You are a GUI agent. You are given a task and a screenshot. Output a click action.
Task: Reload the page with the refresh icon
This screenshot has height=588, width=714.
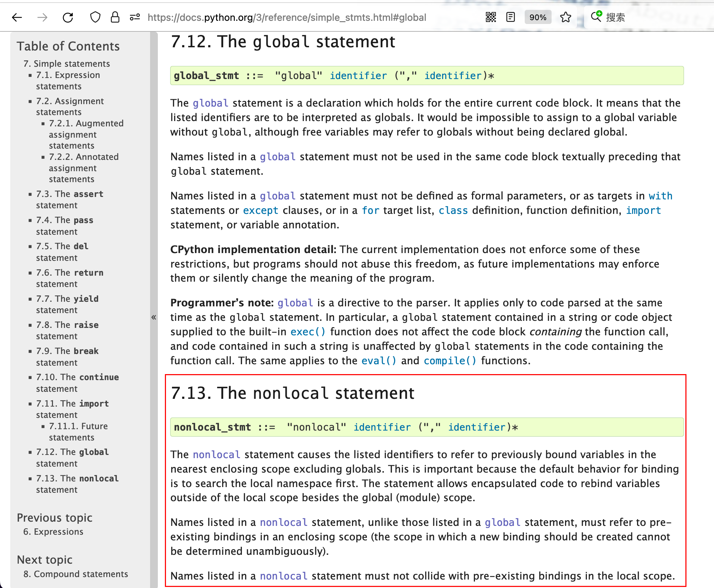(68, 17)
